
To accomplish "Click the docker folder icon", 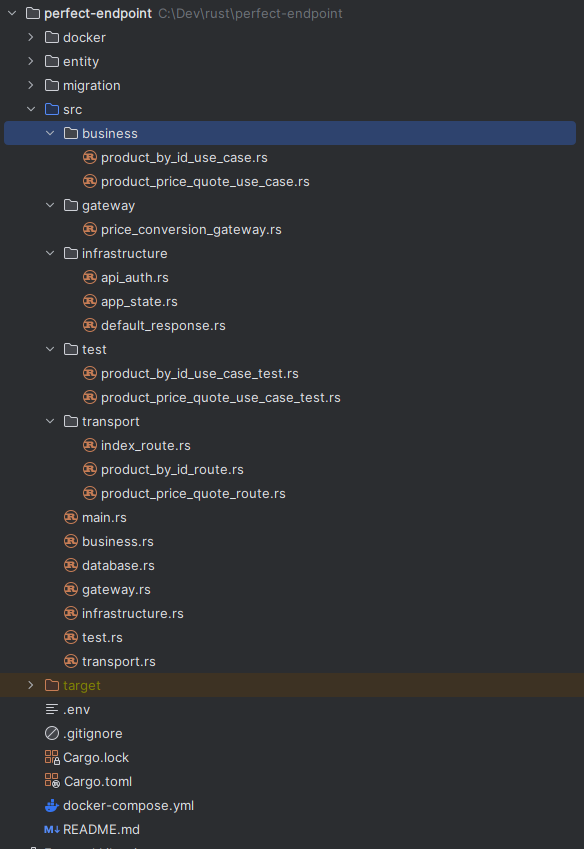I will (x=52, y=37).
